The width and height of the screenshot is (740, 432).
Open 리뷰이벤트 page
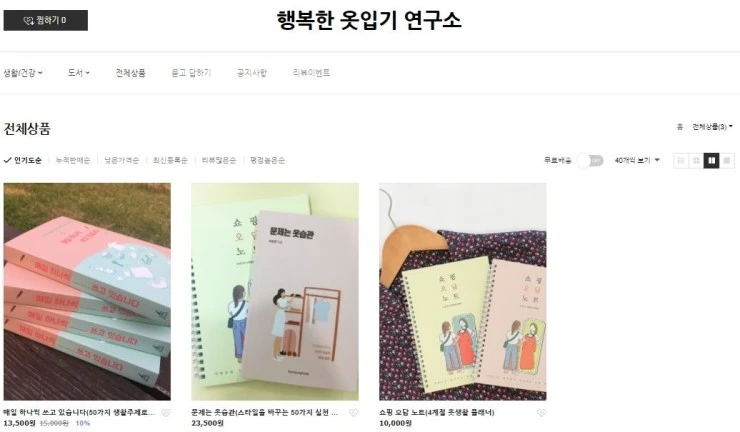pos(311,73)
